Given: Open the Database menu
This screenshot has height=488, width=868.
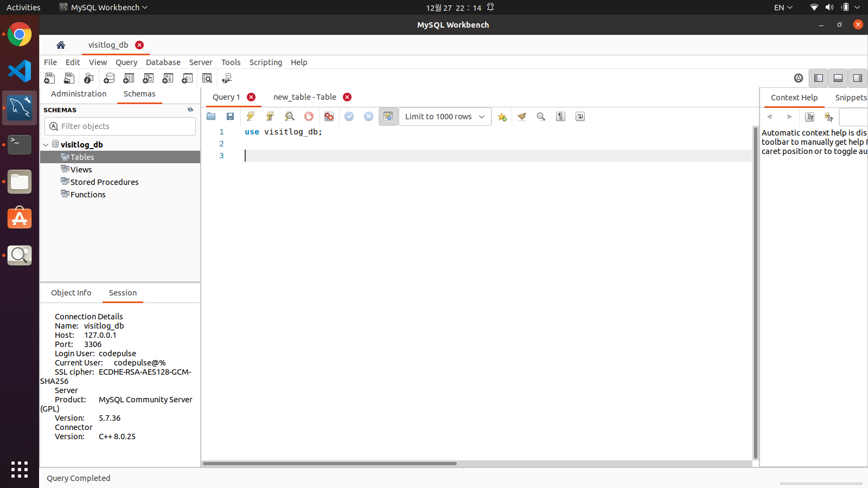Looking at the screenshot, I should [163, 62].
